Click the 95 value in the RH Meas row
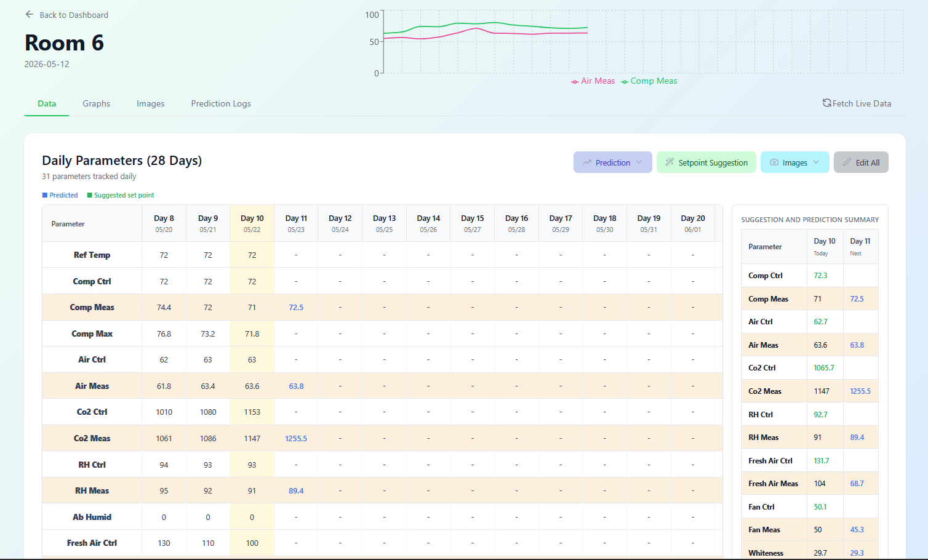This screenshot has height=560, width=928. click(164, 490)
